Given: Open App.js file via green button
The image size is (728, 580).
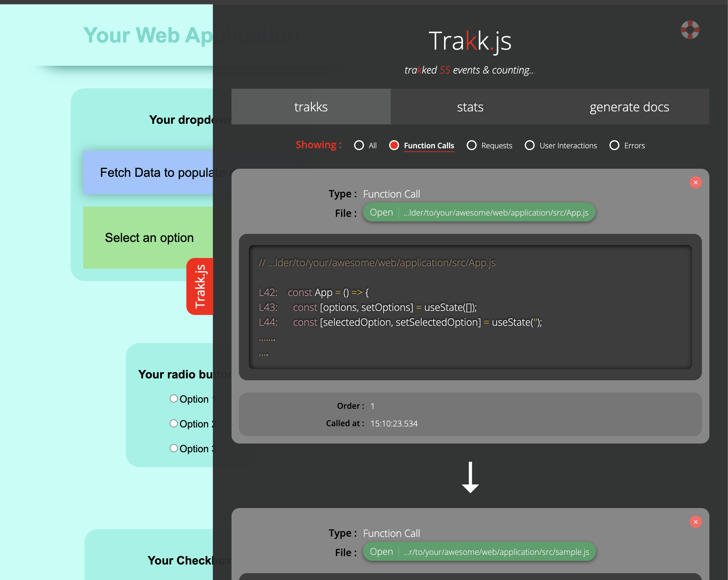Looking at the screenshot, I should 381,212.
